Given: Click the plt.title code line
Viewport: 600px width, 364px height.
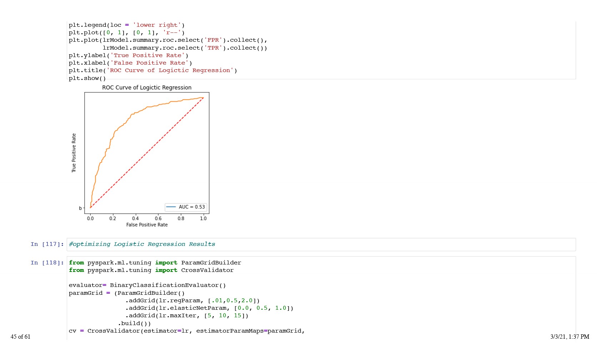Looking at the screenshot, I should click(152, 70).
